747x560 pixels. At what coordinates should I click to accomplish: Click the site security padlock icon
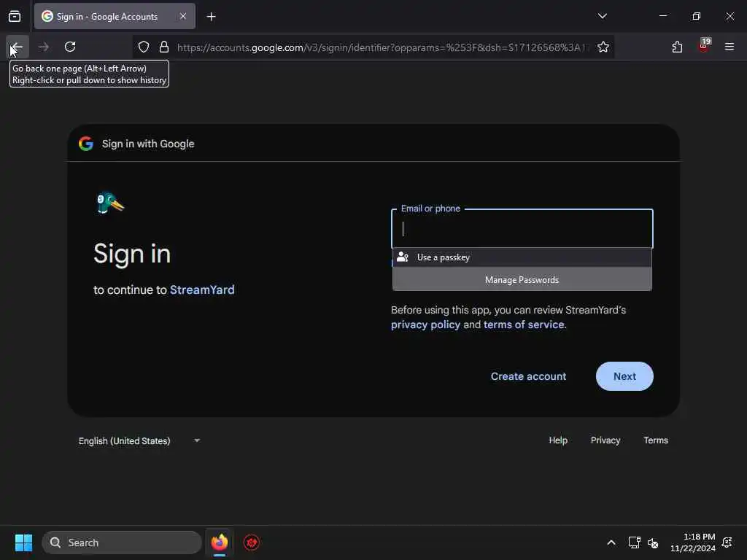(164, 47)
